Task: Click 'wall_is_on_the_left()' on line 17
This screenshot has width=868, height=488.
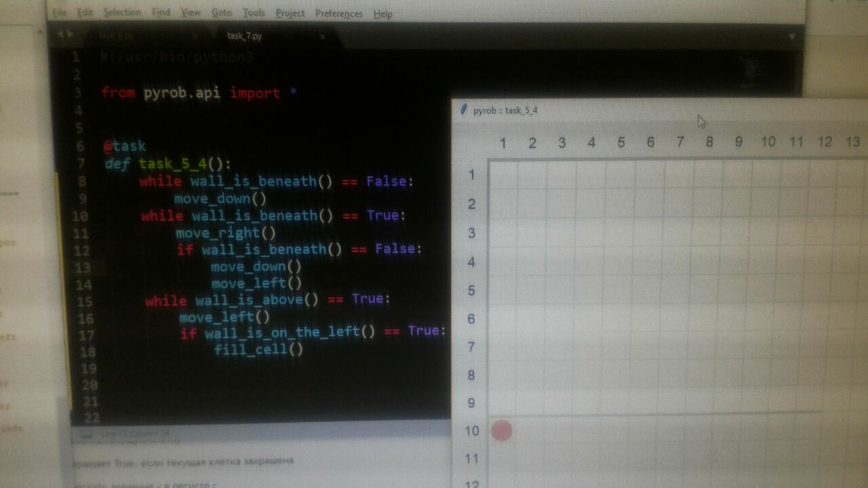Action: coord(290,332)
